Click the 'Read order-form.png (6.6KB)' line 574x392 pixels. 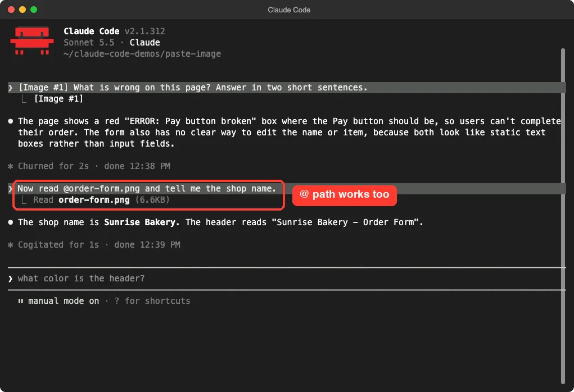coord(101,200)
